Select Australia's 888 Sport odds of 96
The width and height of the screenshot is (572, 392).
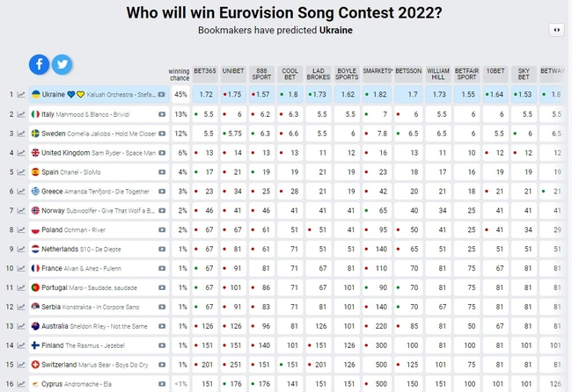[263, 325]
